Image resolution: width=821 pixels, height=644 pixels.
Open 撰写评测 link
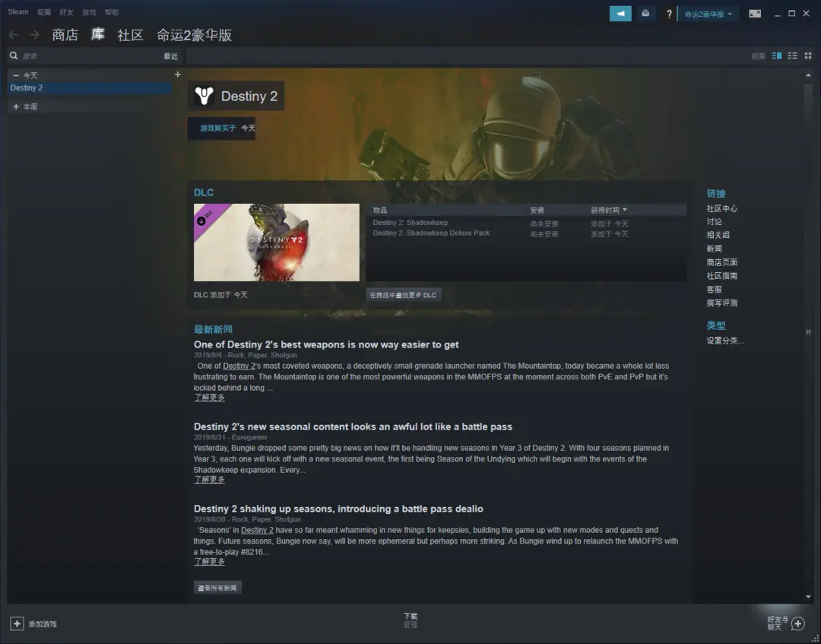(x=721, y=303)
